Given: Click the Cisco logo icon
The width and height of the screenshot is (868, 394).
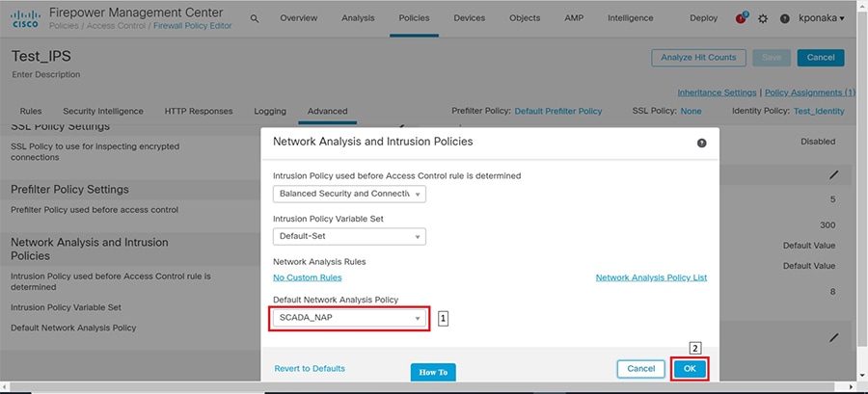Looking at the screenshot, I should coord(25,18).
